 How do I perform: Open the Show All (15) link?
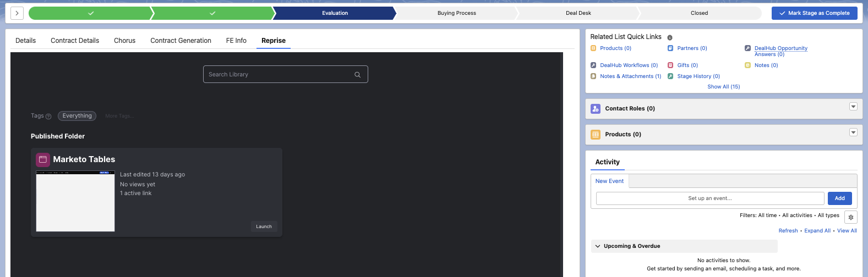click(723, 87)
